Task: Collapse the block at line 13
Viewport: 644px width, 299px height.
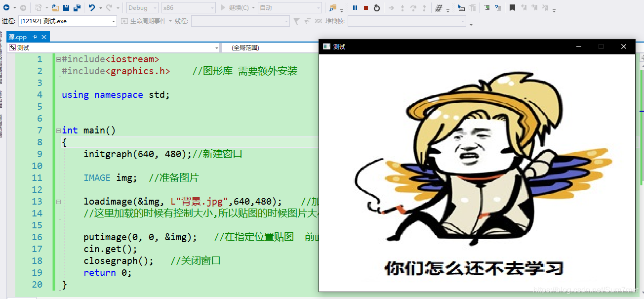Action: click(x=58, y=202)
